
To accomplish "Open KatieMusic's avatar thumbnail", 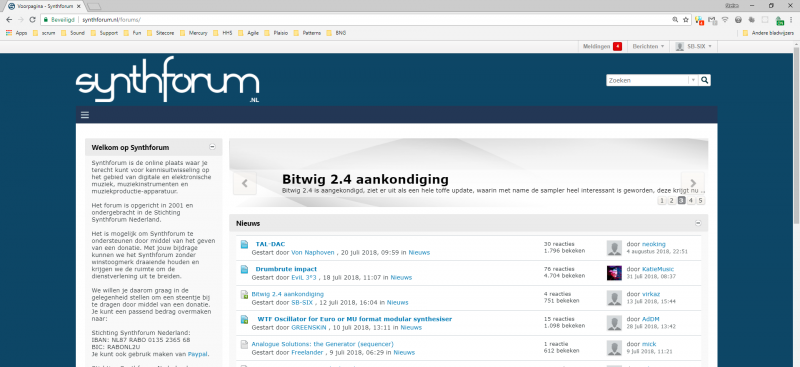I will [614, 273].
